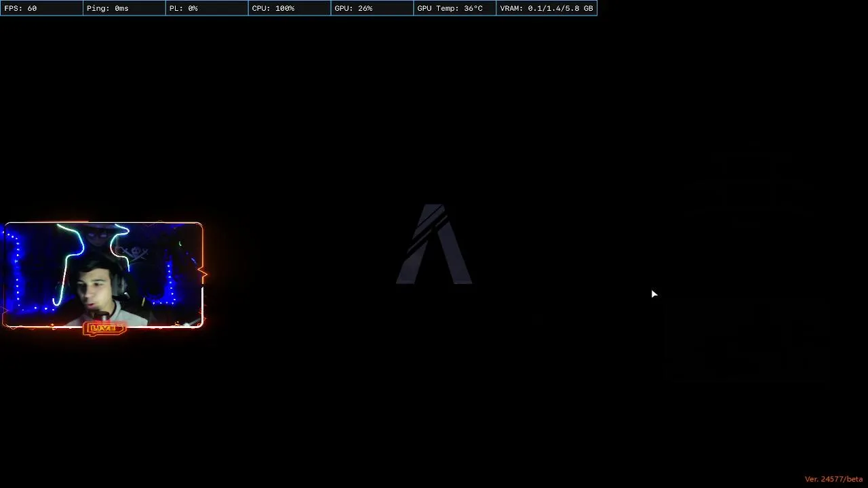Click the FPS: 60 overlay readout
This screenshot has width=868, height=488.
(x=41, y=8)
